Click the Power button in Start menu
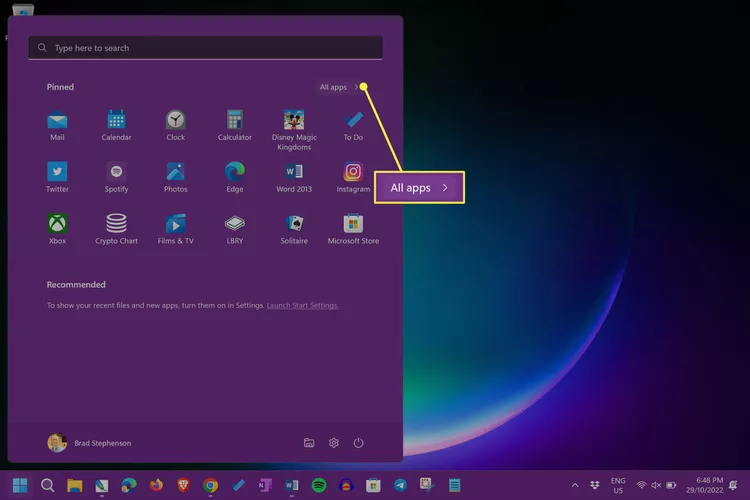 [x=358, y=443]
